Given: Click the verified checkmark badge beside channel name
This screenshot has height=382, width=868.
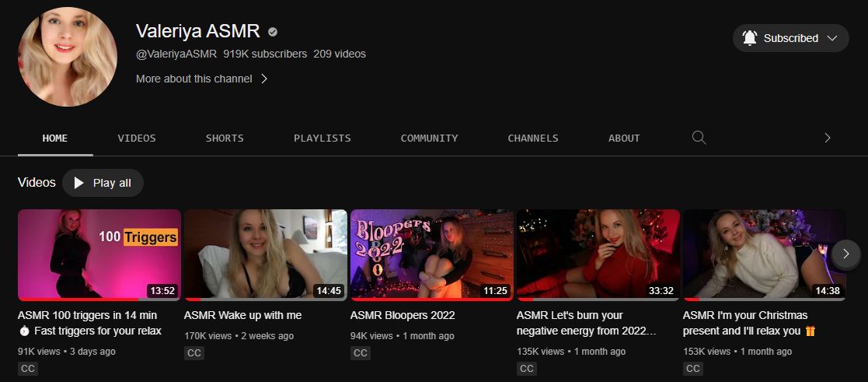Looking at the screenshot, I should [x=272, y=32].
